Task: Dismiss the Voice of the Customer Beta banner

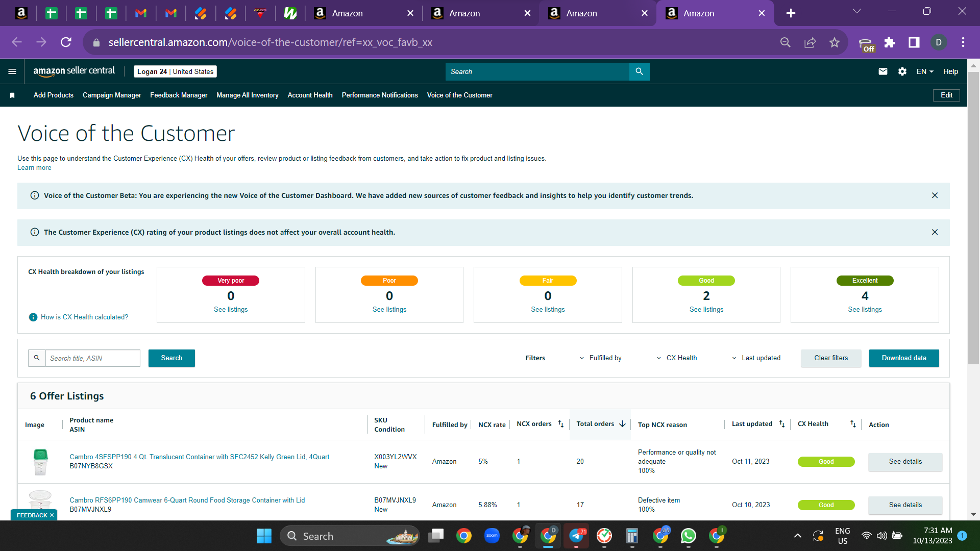Action: 935,195
